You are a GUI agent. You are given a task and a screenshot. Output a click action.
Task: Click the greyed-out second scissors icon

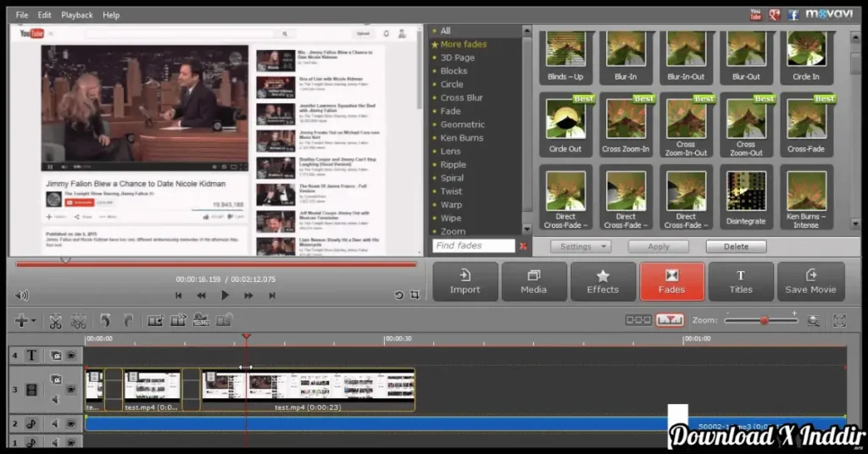tap(79, 321)
